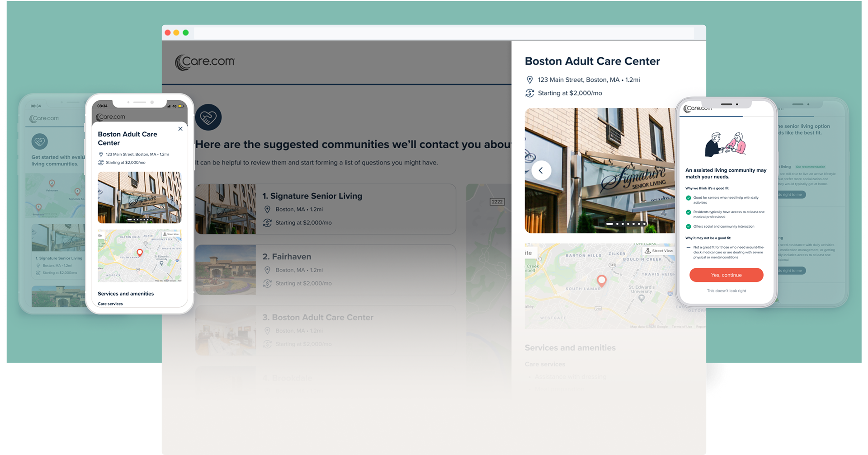Open the Fairhaven community card
The image size is (868, 455).
click(x=325, y=270)
